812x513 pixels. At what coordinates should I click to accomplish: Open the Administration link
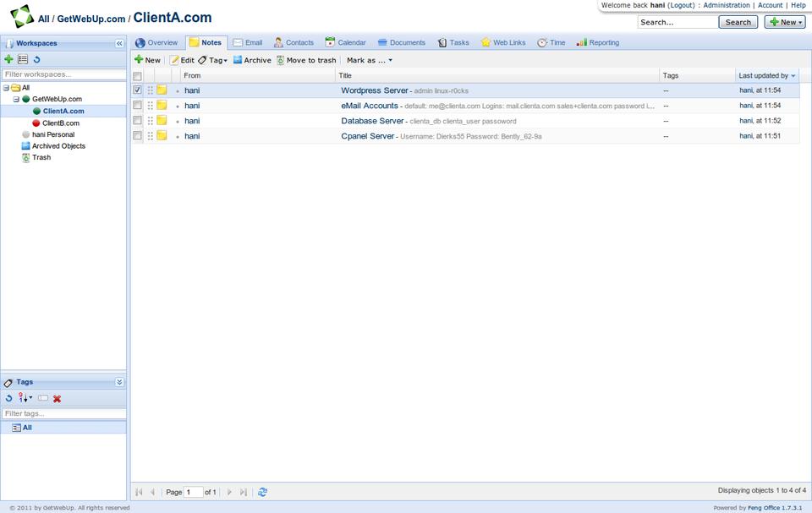click(x=726, y=5)
